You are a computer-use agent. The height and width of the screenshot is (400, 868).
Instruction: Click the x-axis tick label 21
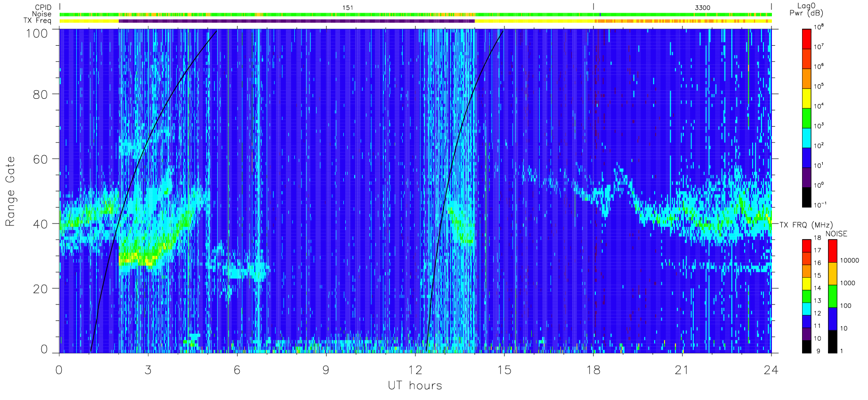[682, 370]
